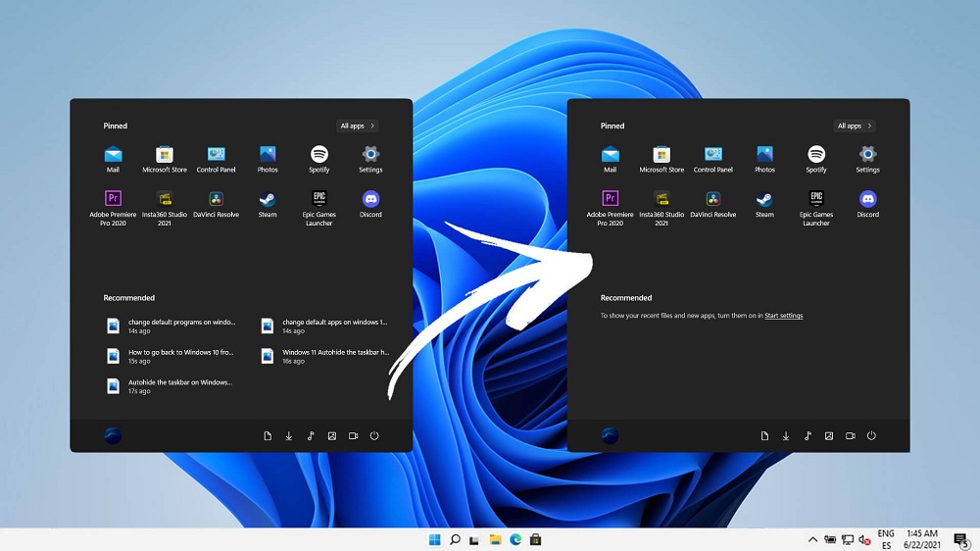Launch DaVinci Resolve in the left Start menu
The height and width of the screenshot is (551, 980).
click(x=216, y=199)
